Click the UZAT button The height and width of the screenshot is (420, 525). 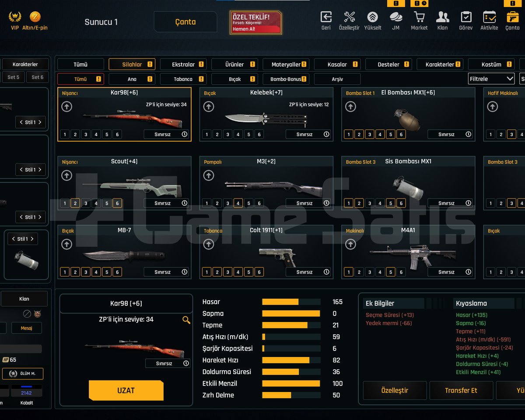click(x=126, y=390)
